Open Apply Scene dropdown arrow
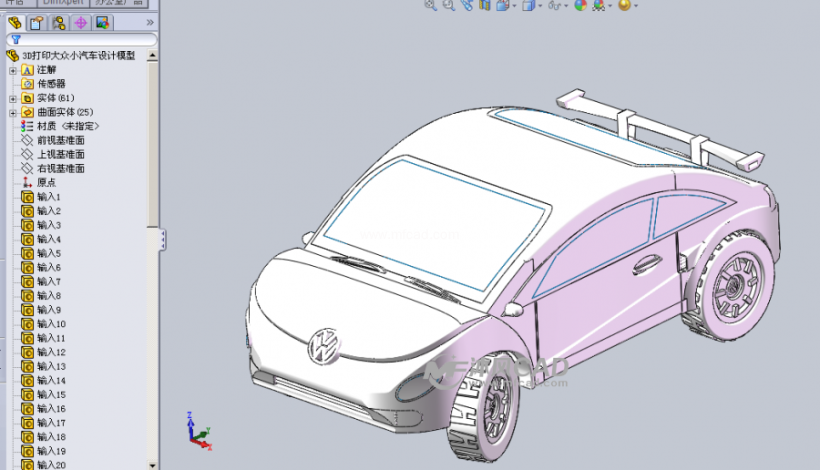 610,6
